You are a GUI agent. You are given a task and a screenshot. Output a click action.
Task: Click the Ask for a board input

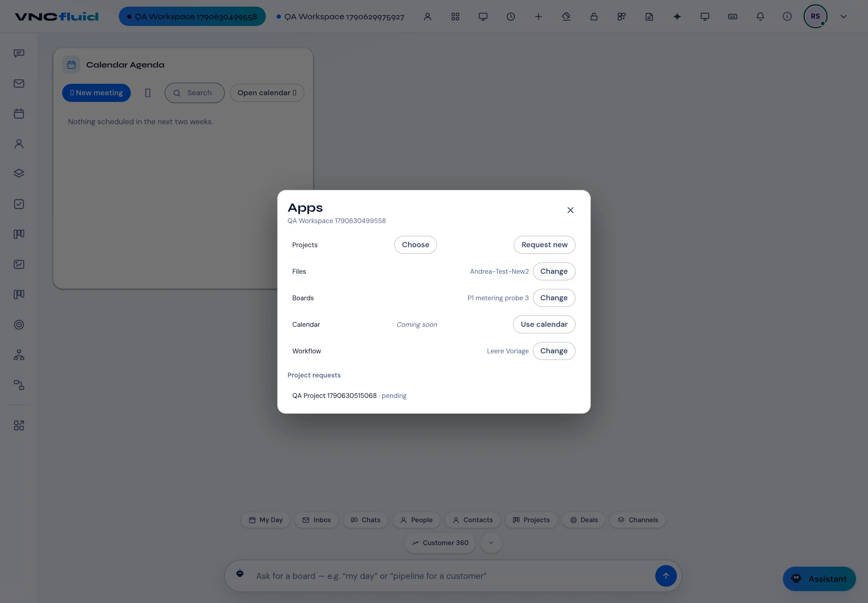[453, 576]
